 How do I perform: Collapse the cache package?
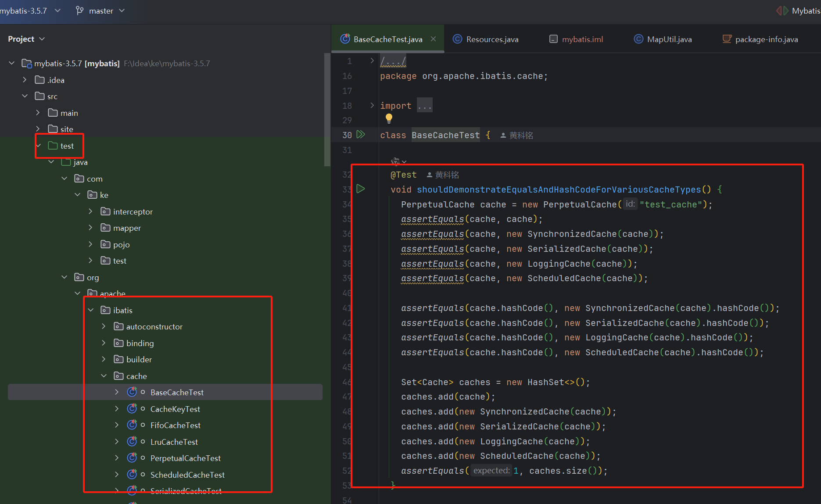pyautogui.click(x=104, y=376)
